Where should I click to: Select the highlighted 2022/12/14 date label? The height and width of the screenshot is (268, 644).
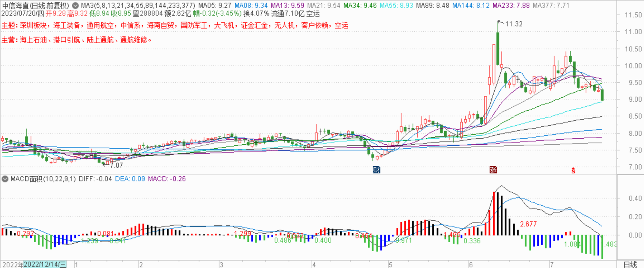click(45, 264)
